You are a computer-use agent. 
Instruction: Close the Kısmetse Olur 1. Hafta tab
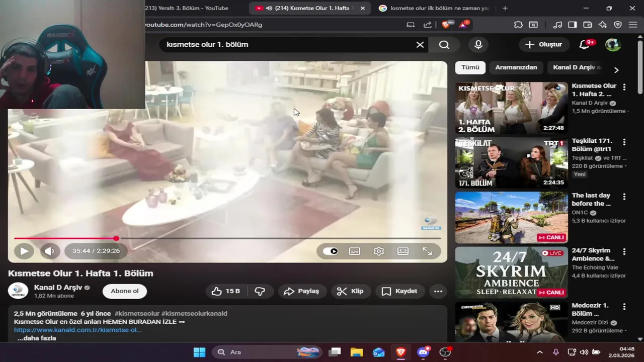(x=363, y=8)
